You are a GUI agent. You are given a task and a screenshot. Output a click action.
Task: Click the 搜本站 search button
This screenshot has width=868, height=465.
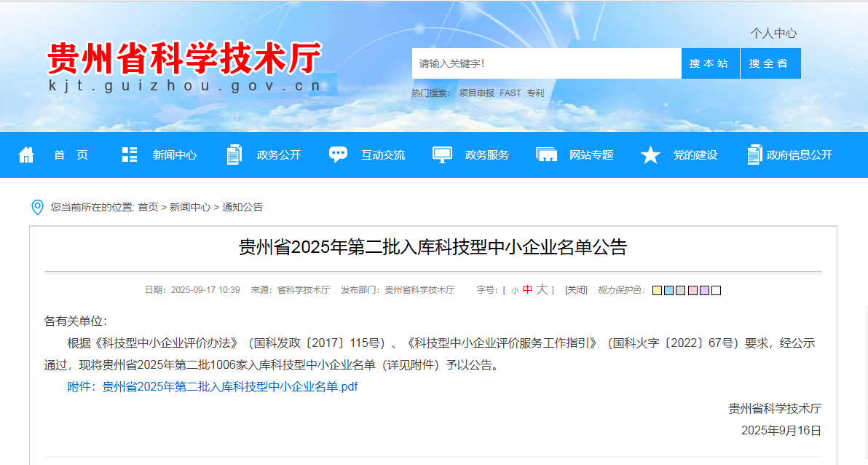click(x=710, y=63)
